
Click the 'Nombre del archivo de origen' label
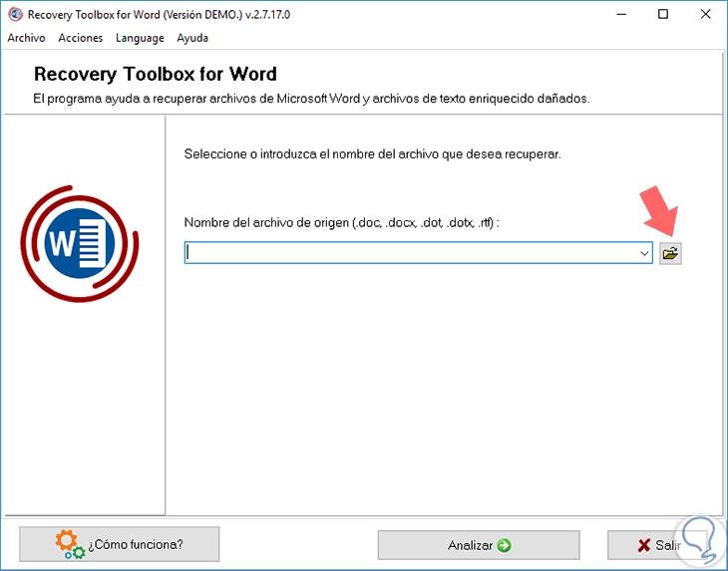[x=342, y=222]
